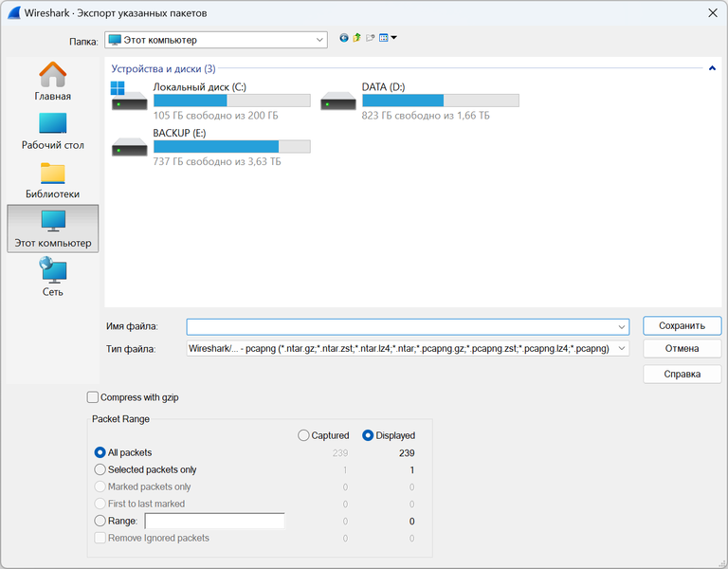Open help via the Справка button
The height and width of the screenshot is (569, 728).
click(682, 374)
